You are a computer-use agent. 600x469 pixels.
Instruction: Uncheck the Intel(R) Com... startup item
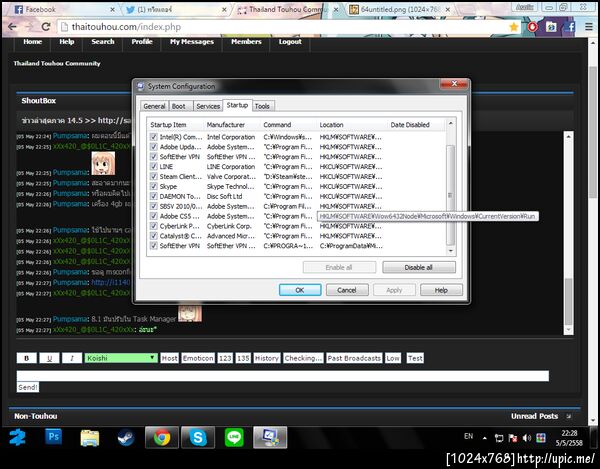[x=153, y=137]
